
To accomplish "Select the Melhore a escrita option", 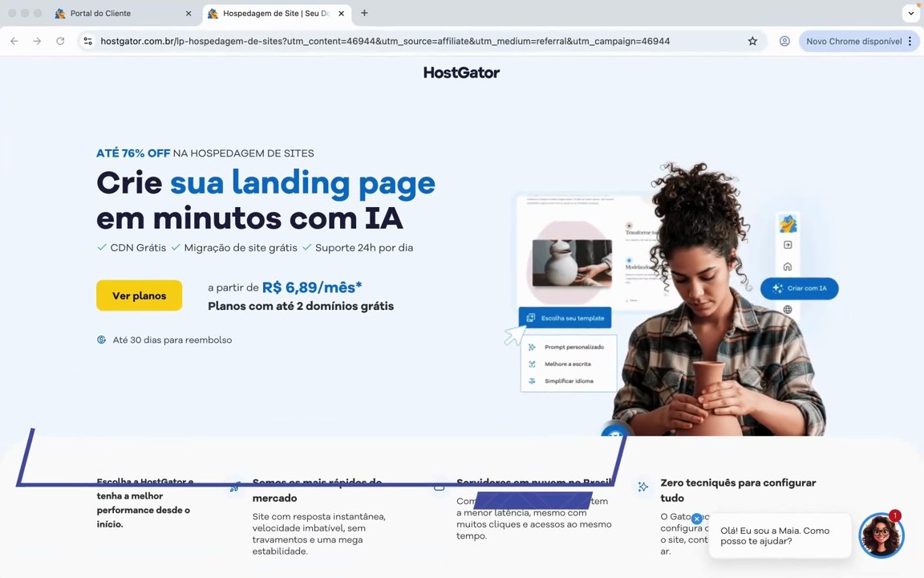I will [x=561, y=364].
